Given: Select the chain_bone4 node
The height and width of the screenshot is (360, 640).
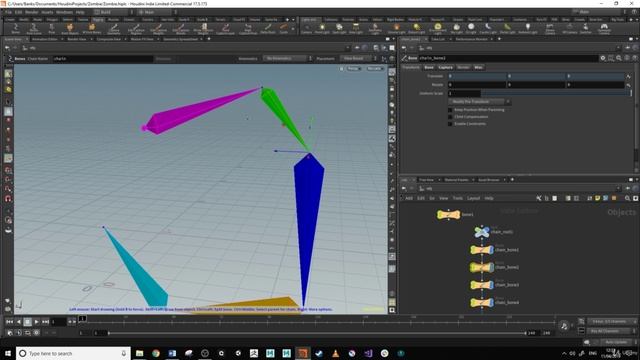Looking at the screenshot, I should click(482, 302).
